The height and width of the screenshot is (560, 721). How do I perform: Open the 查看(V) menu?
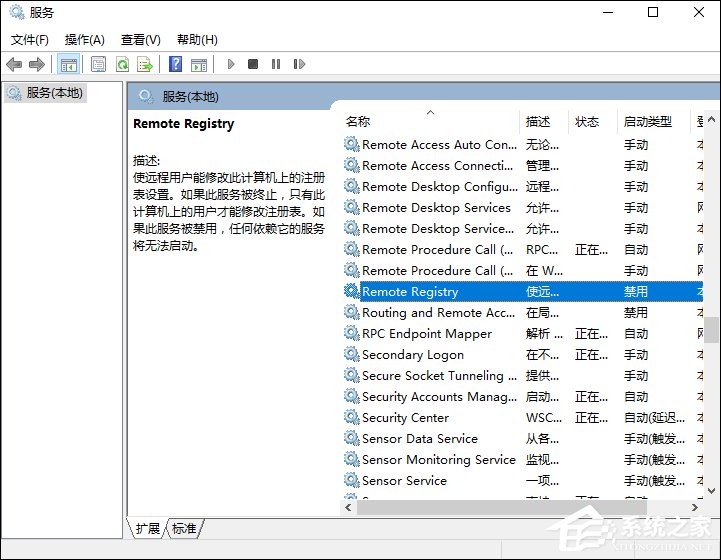click(141, 40)
